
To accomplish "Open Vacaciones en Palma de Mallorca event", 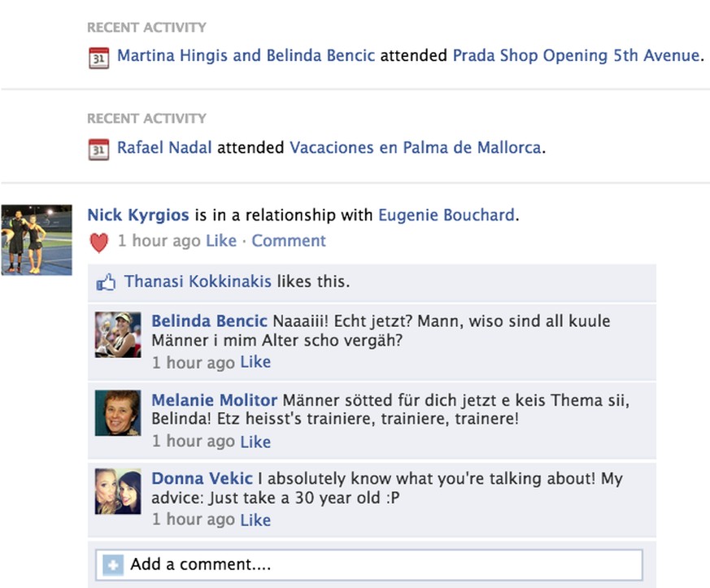I will 415,148.
